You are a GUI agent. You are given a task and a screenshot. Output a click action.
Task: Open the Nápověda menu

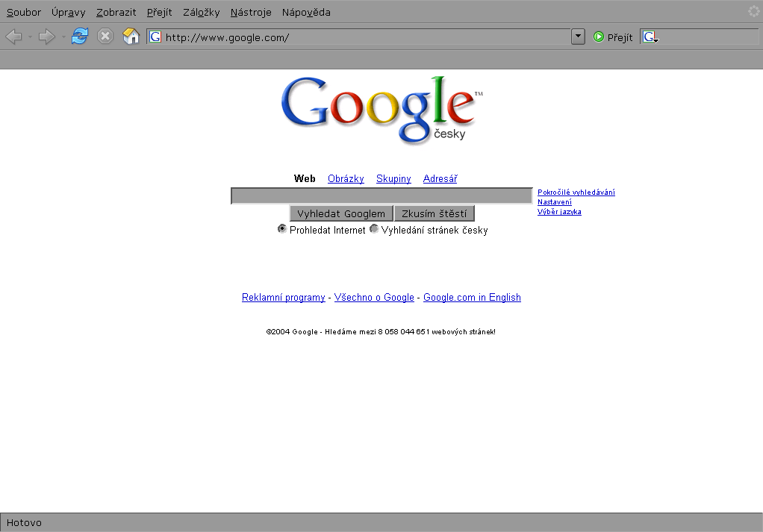[306, 12]
